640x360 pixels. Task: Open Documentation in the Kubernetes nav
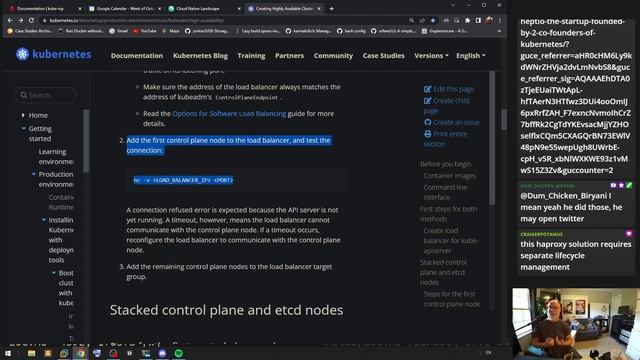pos(137,56)
